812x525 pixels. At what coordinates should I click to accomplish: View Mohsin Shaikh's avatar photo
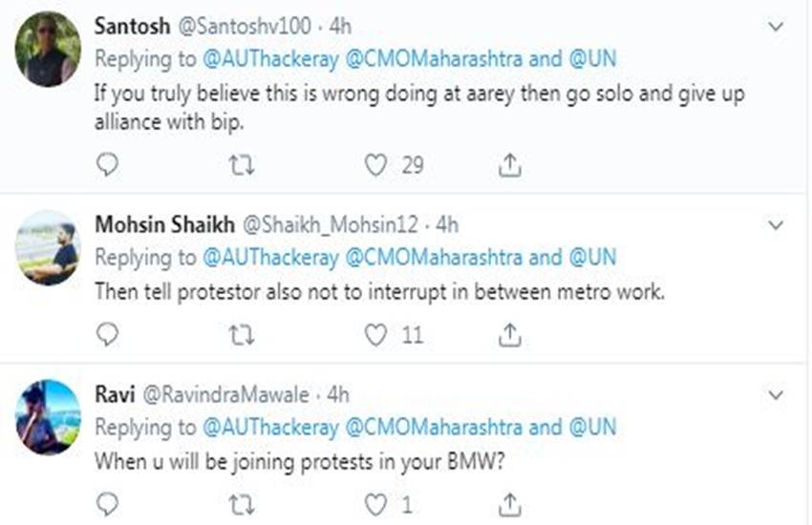[48, 247]
